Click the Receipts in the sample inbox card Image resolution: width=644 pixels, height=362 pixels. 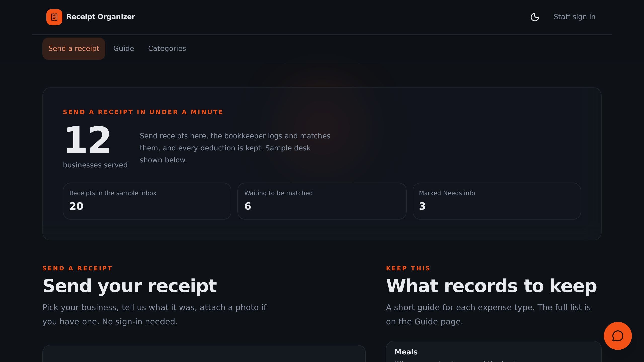[147, 201]
